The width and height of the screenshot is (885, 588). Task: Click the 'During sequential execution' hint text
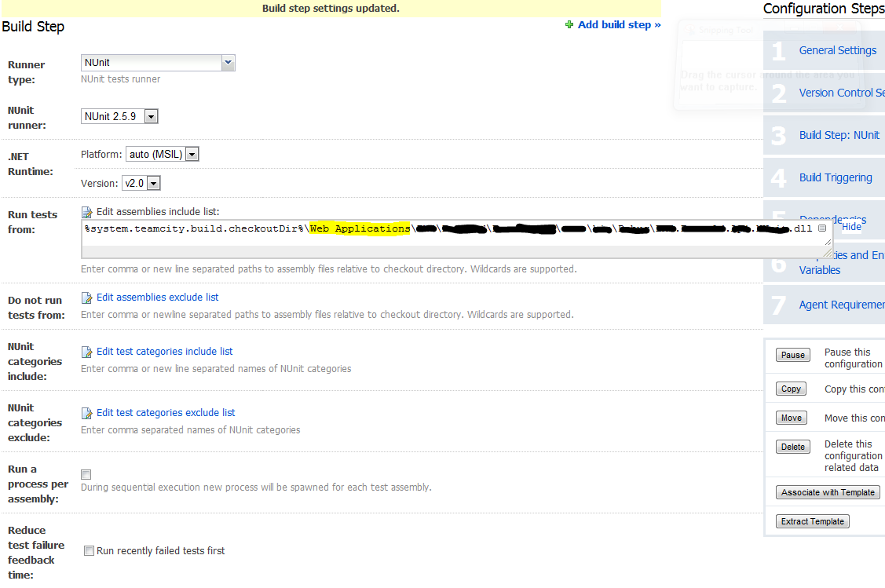pyautogui.click(x=256, y=487)
